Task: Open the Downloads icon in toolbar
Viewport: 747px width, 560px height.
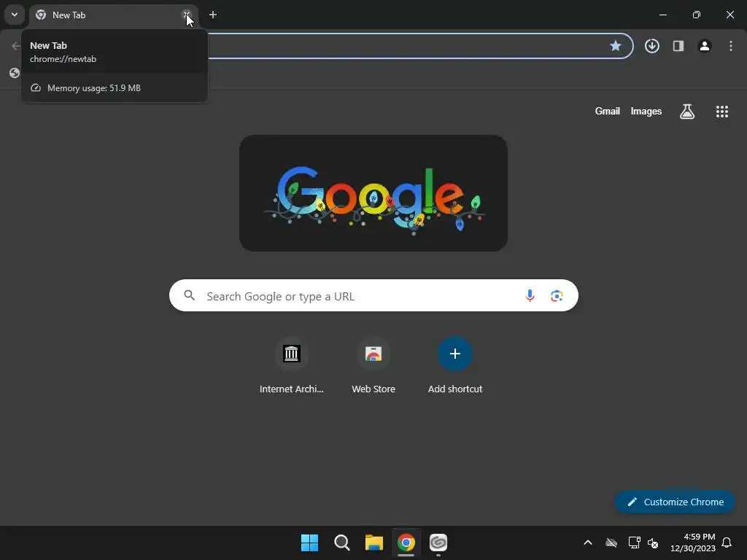Action: tap(651, 46)
